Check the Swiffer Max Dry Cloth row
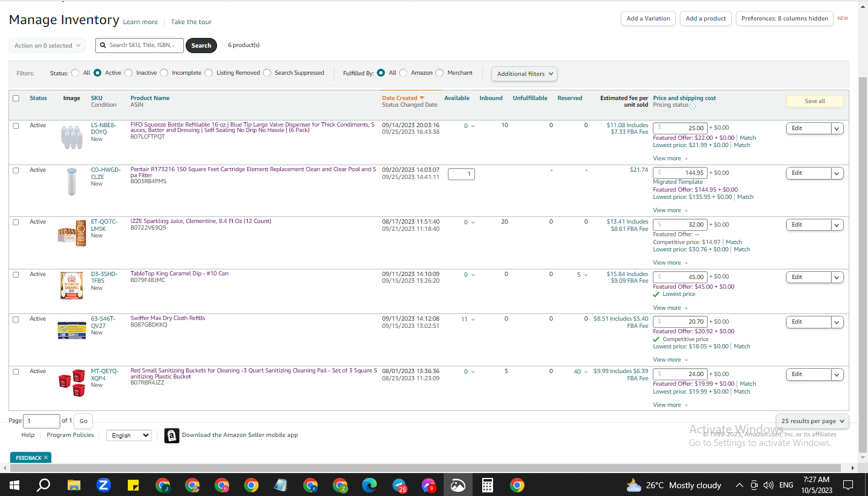Screen dimensions: 868x496 [16, 319]
